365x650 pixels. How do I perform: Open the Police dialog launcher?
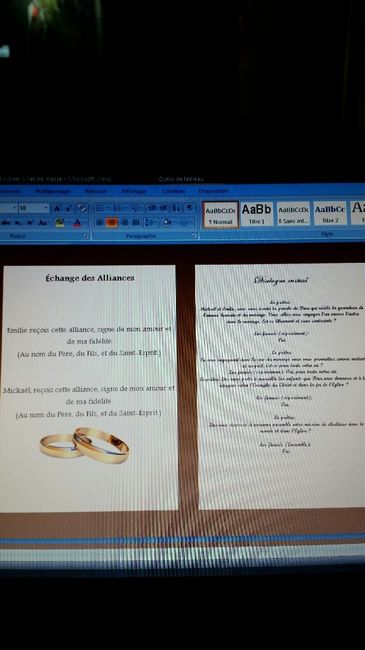click(86, 236)
